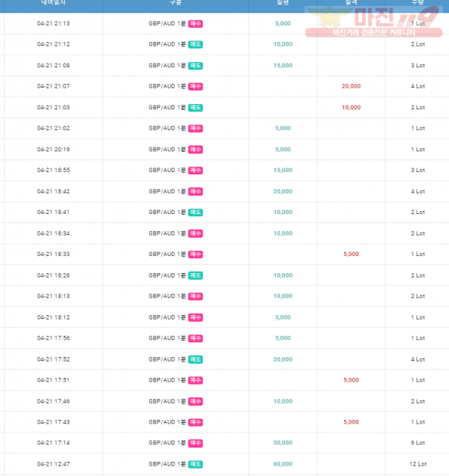449x476 pixels.
Task: Select the 04-21 20:19 date cell
Action: [53, 150]
